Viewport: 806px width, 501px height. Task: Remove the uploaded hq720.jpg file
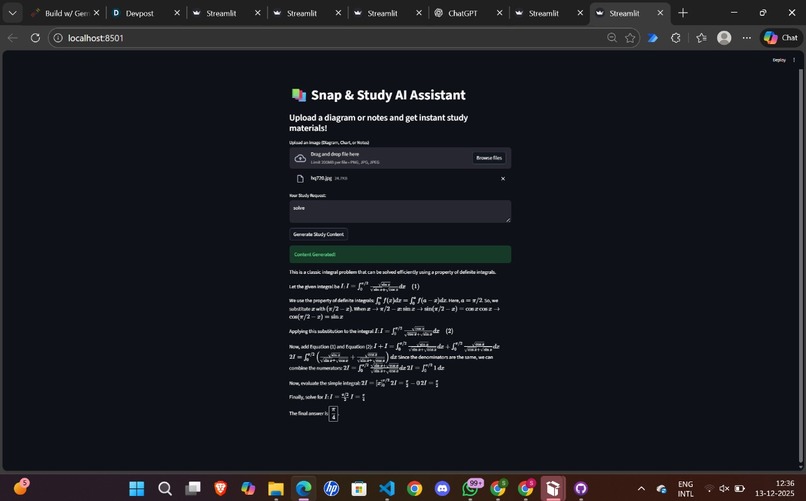pyautogui.click(x=503, y=179)
